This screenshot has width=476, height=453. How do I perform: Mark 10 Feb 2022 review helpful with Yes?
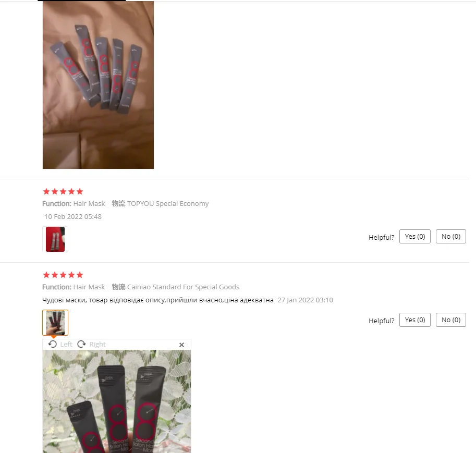[x=414, y=237]
